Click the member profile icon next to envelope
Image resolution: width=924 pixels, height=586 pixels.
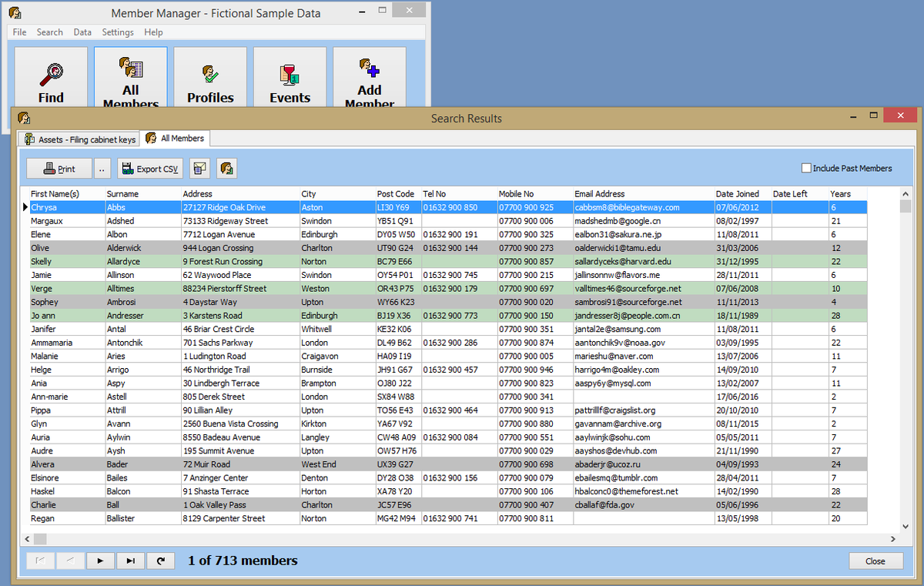(x=226, y=169)
